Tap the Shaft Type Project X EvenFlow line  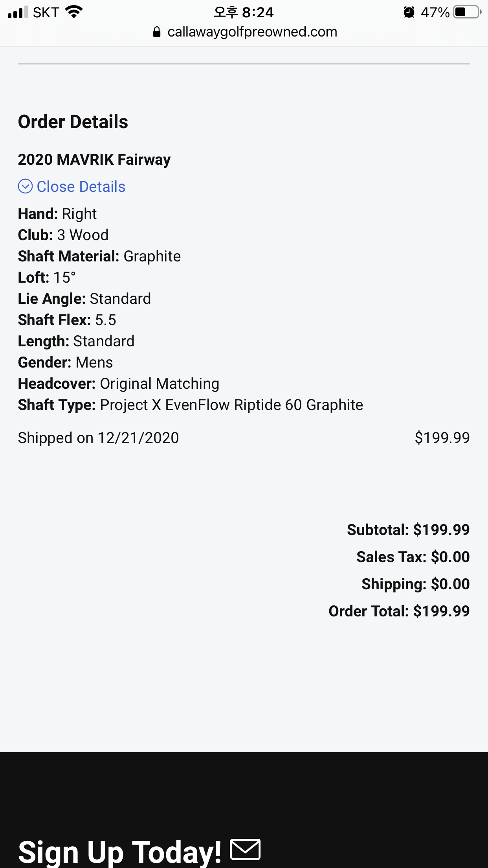point(191,405)
